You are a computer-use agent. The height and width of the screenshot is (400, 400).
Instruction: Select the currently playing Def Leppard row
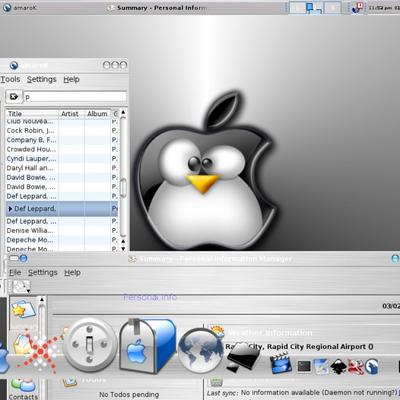62,209
